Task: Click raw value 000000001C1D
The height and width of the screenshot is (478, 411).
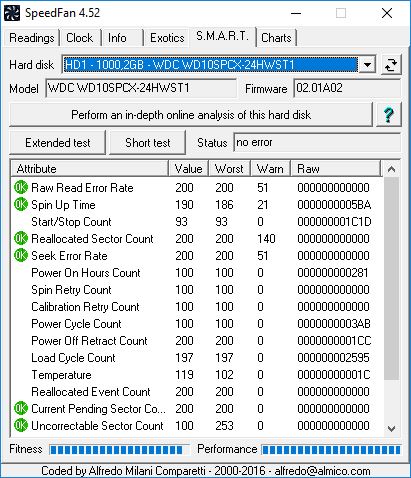Action: [x=334, y=222]
